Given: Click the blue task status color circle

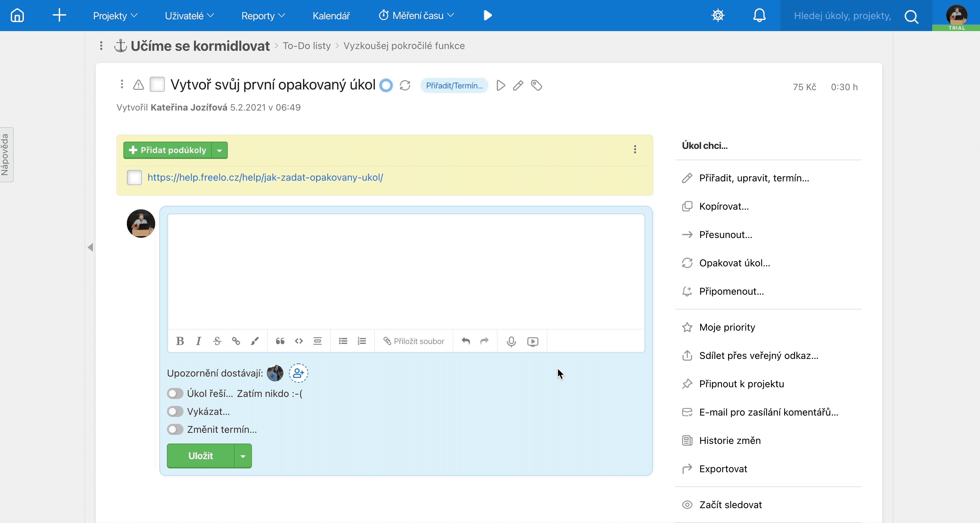Looking at the screenshot, I should (386, 85).
